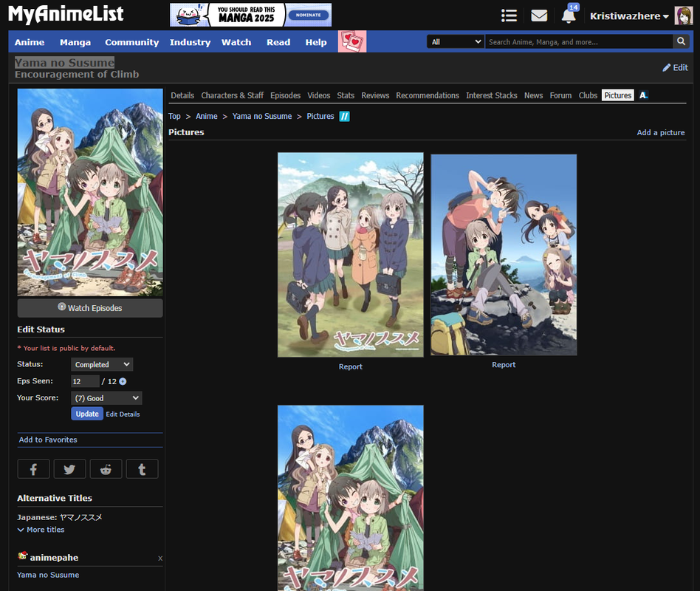700x591 pixels.
Task: Switch to the Characters & Staff tab
Action: pos(232,95)
